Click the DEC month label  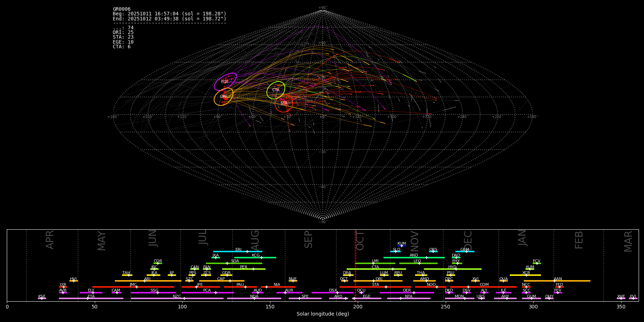pos(468,240)
